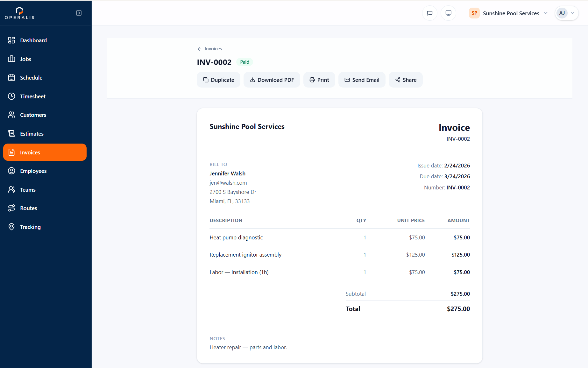Click the UNIT PRICE column header
Screen dimensions: 588x368
pos(411,220)
